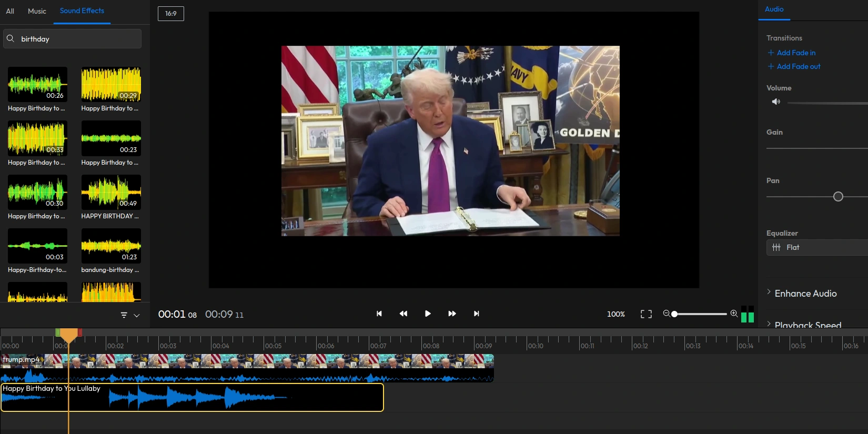The width and height of the screenshot is (868, 434).
Task: Skip to the end of the video
Action: (477, 314)
